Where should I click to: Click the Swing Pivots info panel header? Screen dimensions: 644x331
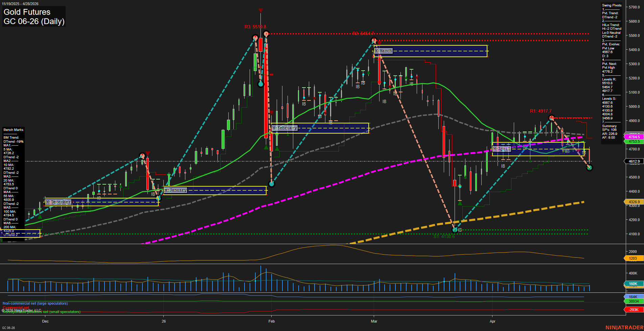(x=612, y=5)
